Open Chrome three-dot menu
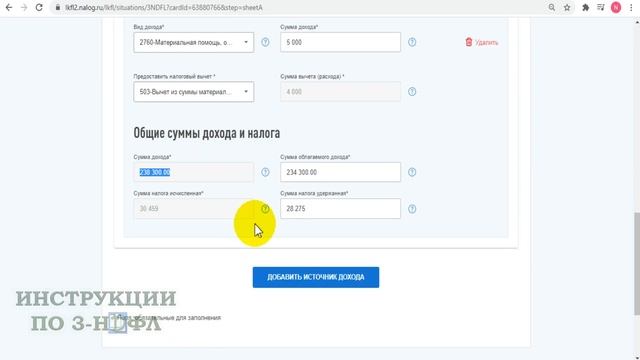 coord(631,7)
